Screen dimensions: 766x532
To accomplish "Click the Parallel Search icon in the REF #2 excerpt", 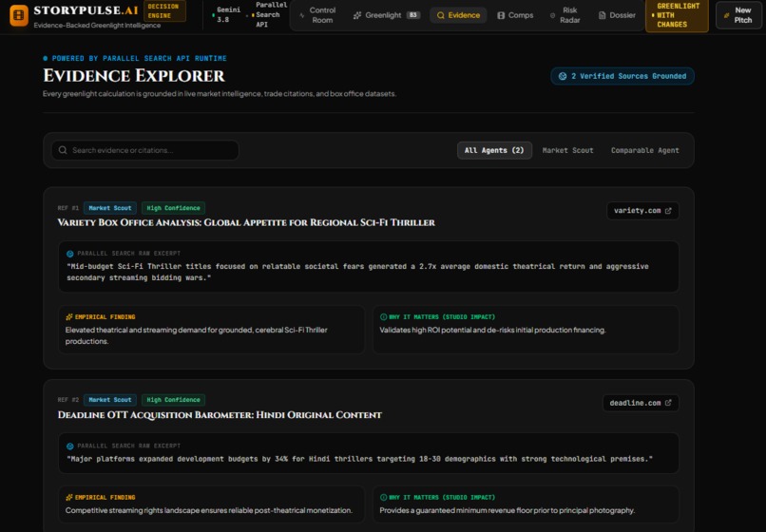I will 70,446.
